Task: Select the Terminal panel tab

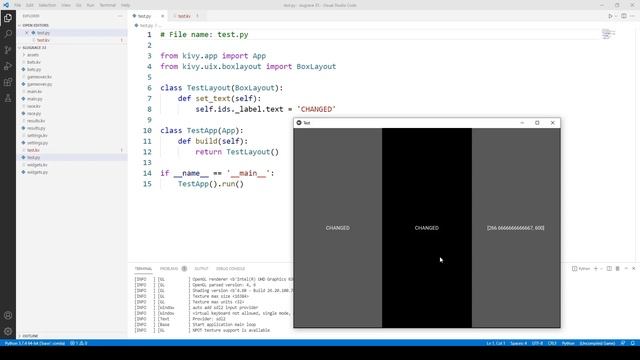Action: (x=143, y=269)
